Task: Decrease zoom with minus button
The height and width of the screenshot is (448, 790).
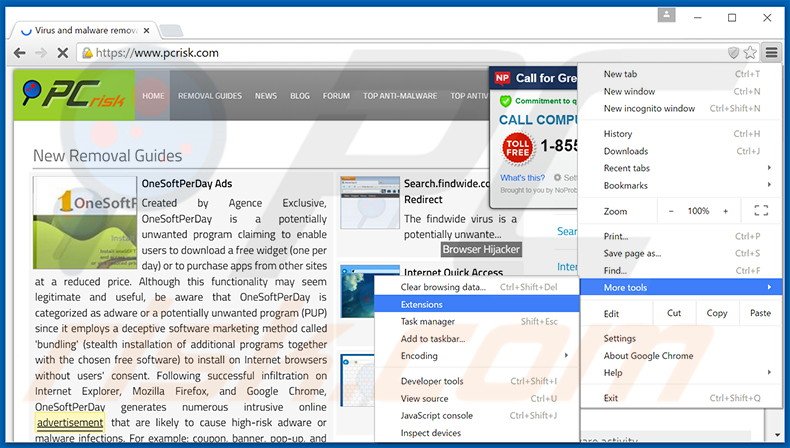Action: coord(671,211)
